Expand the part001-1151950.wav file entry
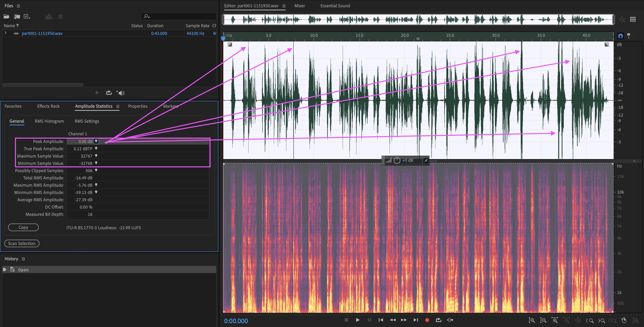 (6, 33)
